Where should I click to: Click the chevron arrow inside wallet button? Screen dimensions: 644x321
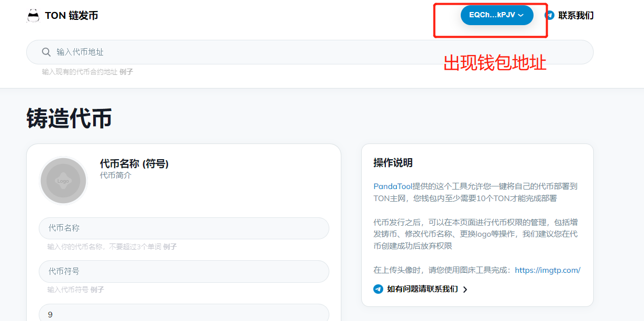(x=520, y=16)
